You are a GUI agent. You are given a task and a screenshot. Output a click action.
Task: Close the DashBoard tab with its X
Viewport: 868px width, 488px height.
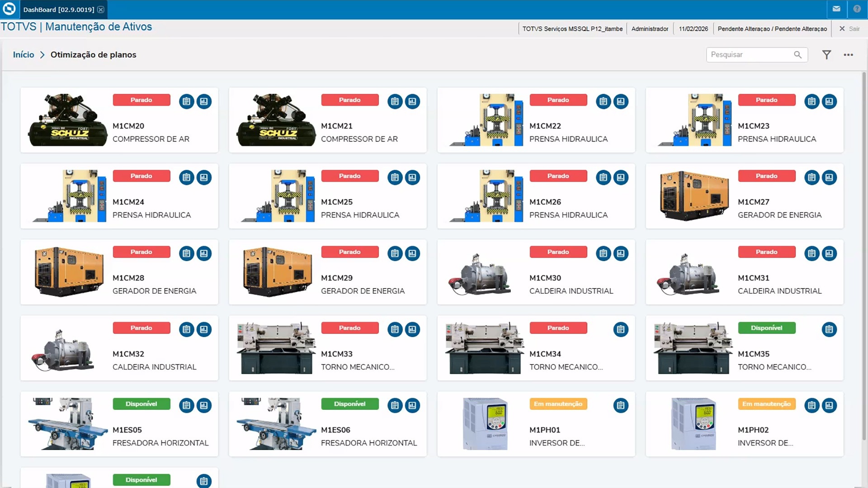(101, 9)
